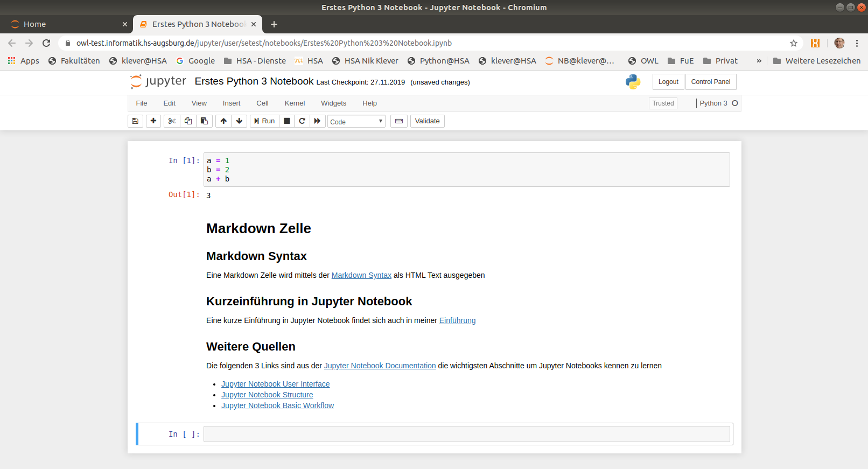This screenshot has width=868, height=469.
Task: Click the Python logo icon in header
Action: coord(633,82)
